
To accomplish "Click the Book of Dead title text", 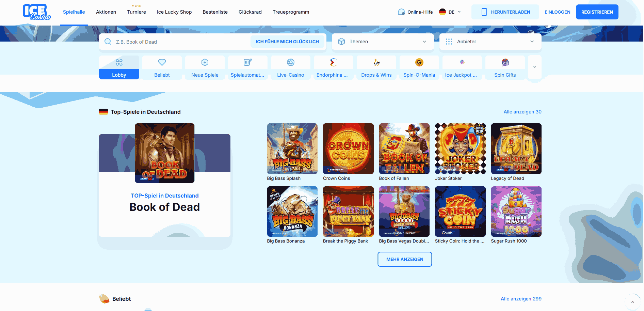I will point(165,207).
